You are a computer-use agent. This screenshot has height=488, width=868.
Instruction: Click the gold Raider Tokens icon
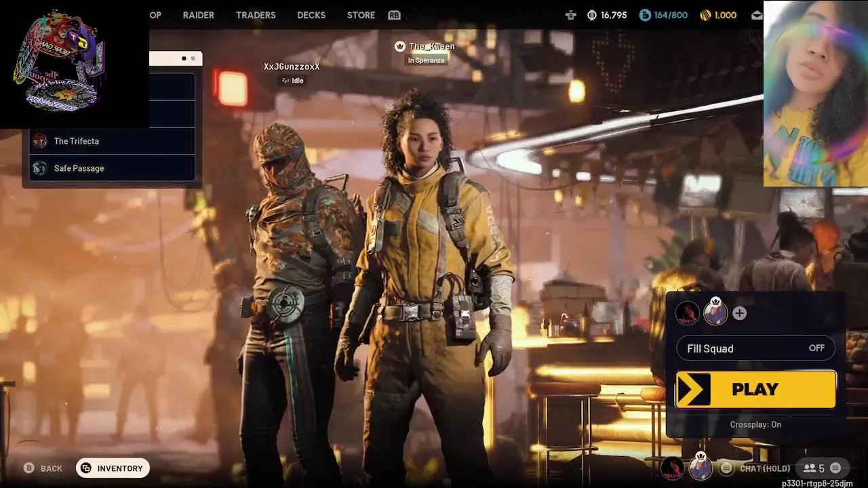point(704,15)
